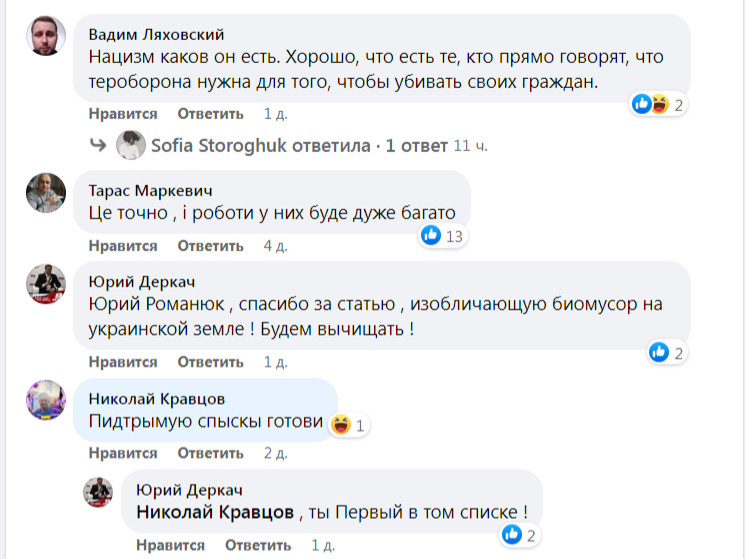Click Sofia Storoghuk's small avatar

tap(131, 146)
